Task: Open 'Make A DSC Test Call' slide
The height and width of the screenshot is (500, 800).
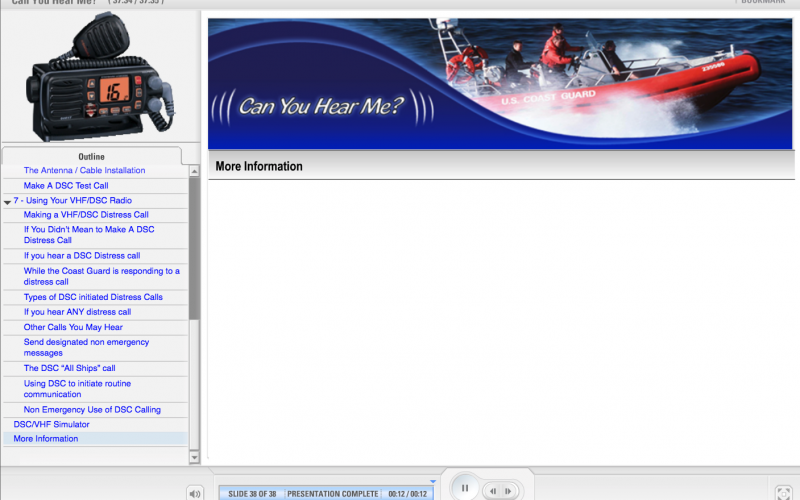Action: pos(66,186)
